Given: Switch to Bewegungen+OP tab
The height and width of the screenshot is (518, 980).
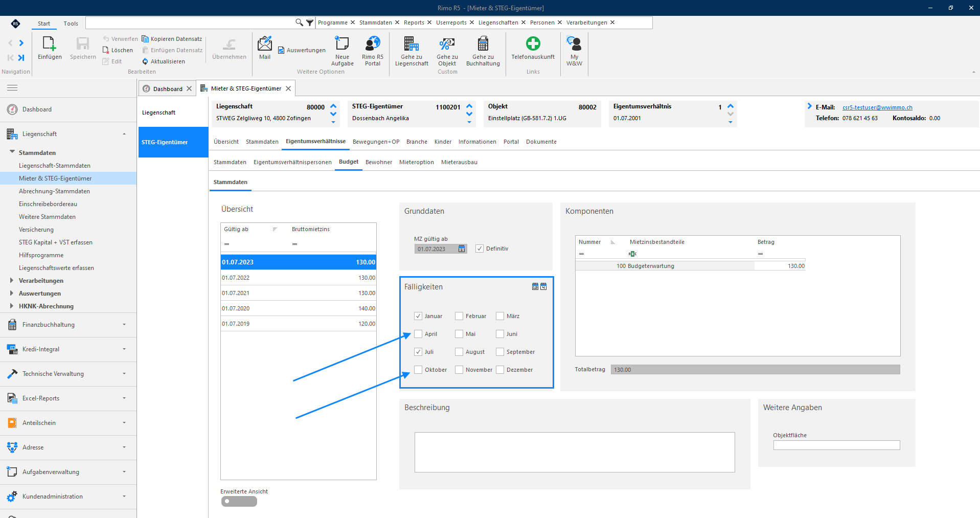Looking at the screenshot, I should pyautogui.click(x=376, y=142).
